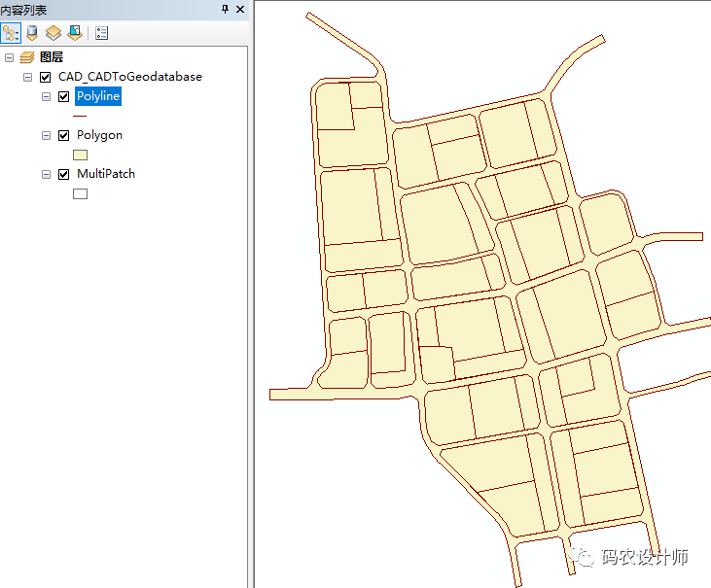This screenshot has width=711, height=588.
Task: Pin the table of contents panel
Action: [x=226, y=9]
